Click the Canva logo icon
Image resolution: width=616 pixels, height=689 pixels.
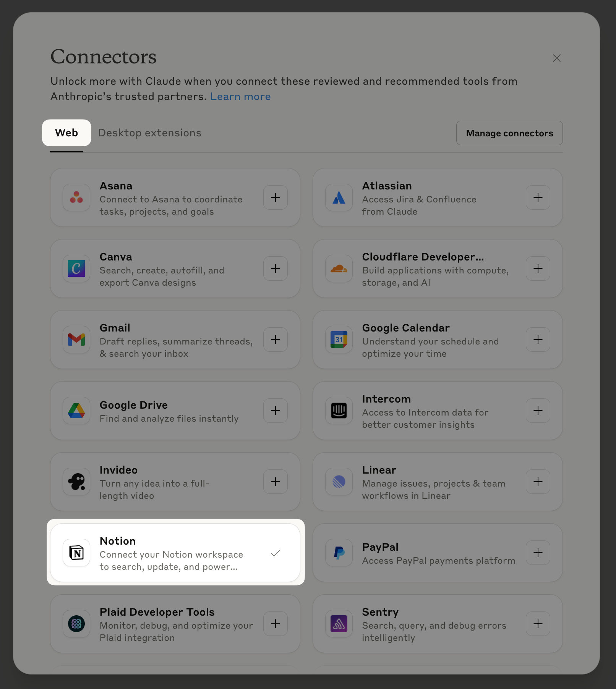[76, 268]
